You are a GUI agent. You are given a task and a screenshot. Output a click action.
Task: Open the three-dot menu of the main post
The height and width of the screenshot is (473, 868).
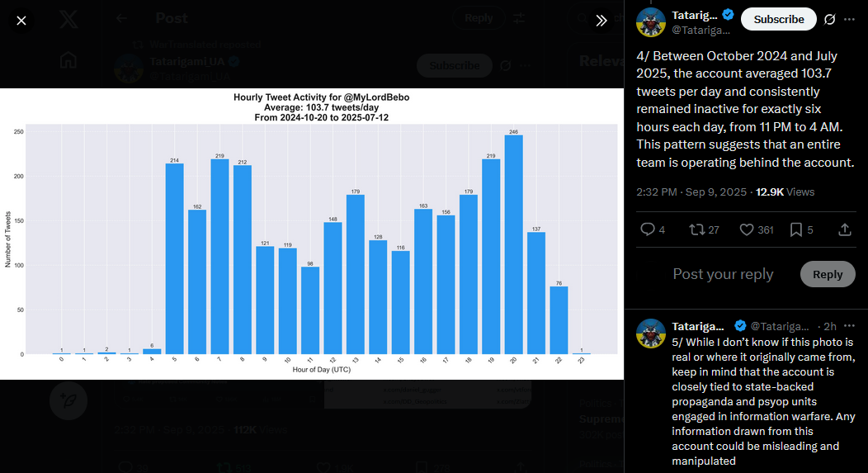point(849,19)
